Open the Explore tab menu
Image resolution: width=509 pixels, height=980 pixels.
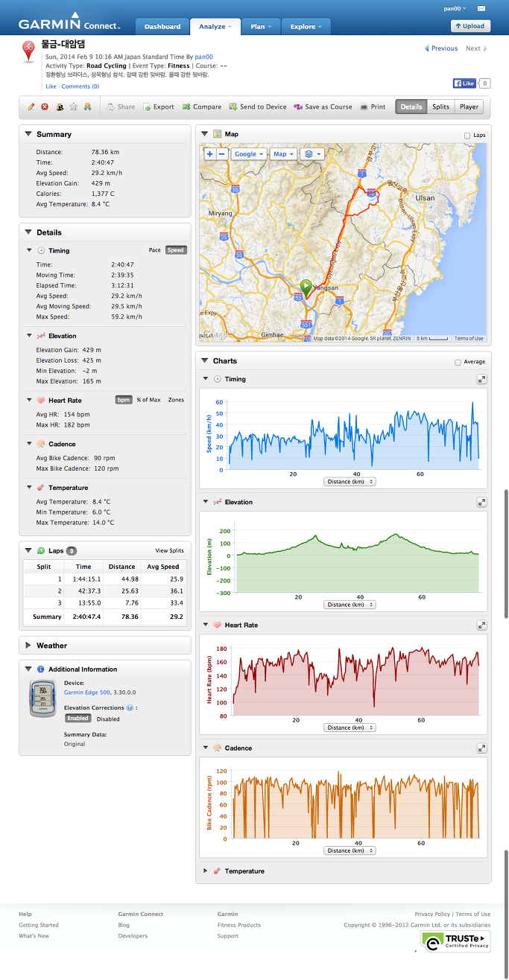[x=306, y=26]
